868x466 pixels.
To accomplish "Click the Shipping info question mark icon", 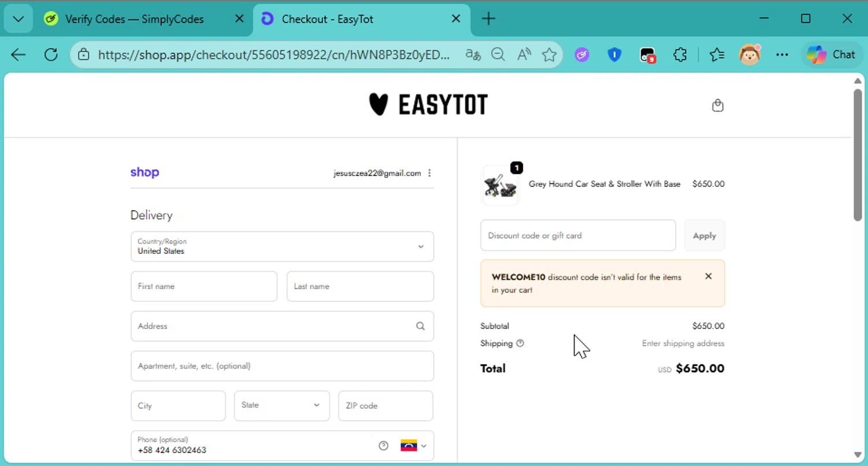I will 520,343.
